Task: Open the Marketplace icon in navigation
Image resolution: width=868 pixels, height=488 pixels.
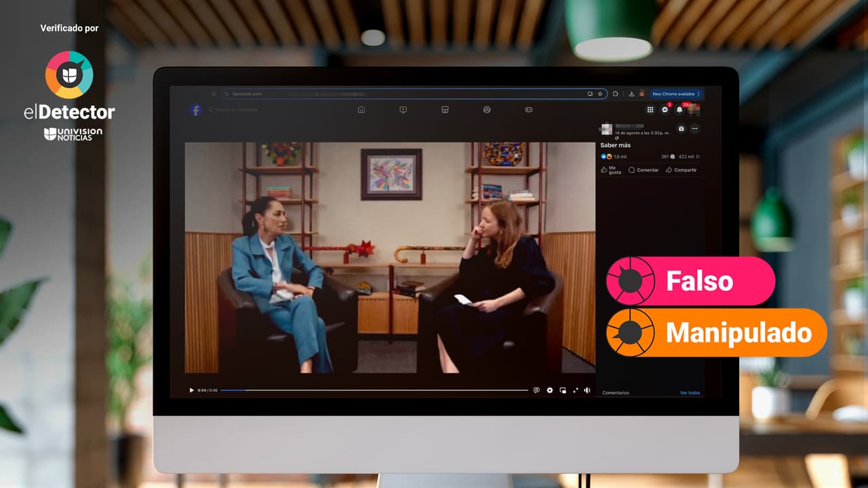Action: coord(445,110)
